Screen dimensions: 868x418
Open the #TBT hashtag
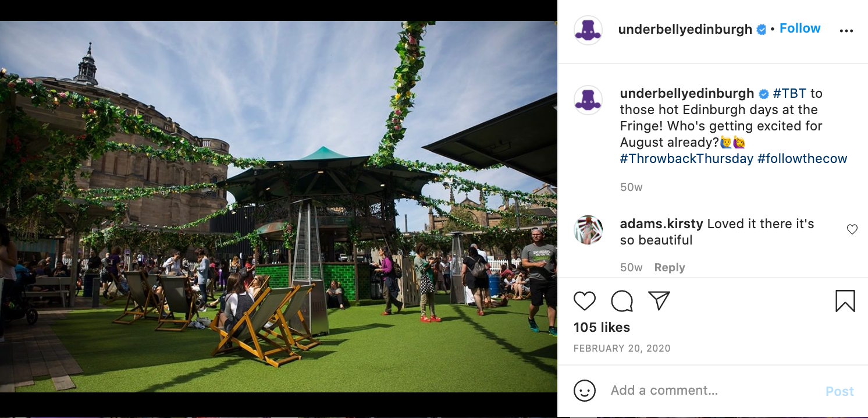point(789,94)
